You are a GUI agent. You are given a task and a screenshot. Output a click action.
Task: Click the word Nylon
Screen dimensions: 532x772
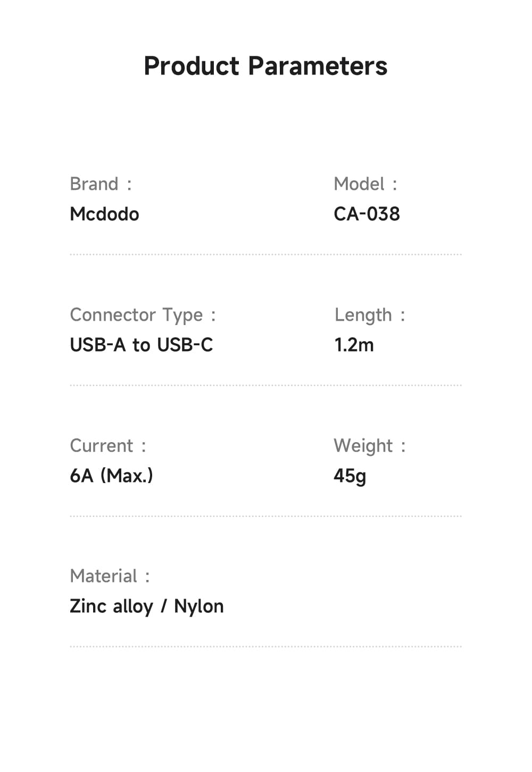click(x=199, y=607)
